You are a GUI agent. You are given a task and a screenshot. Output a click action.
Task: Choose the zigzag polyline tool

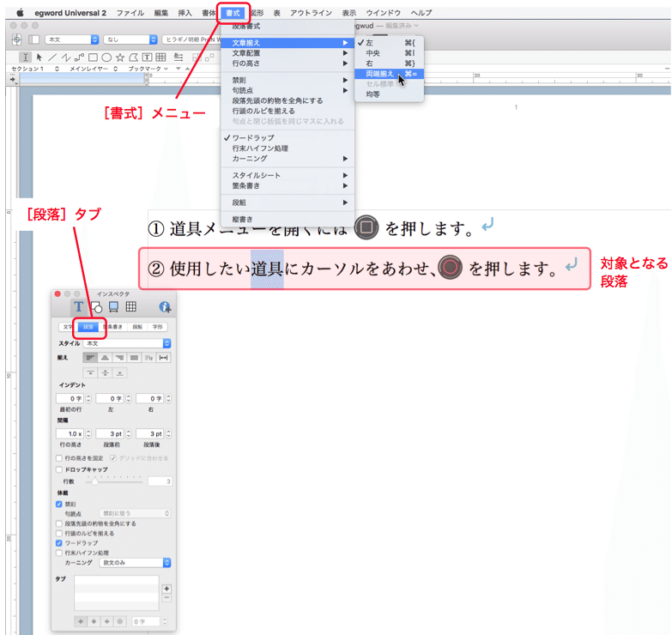[65, 57]
